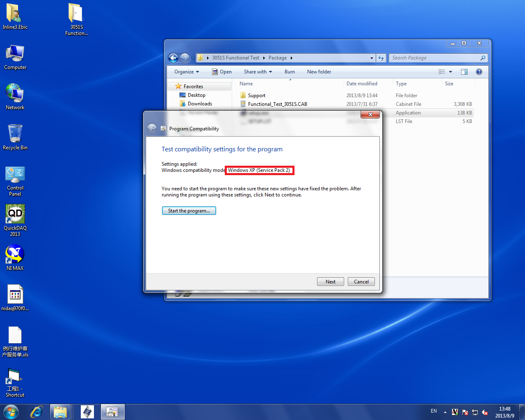This screenshot has height=420, width=525.
Task: Click the Search Package field
Action: click(438, 58)
